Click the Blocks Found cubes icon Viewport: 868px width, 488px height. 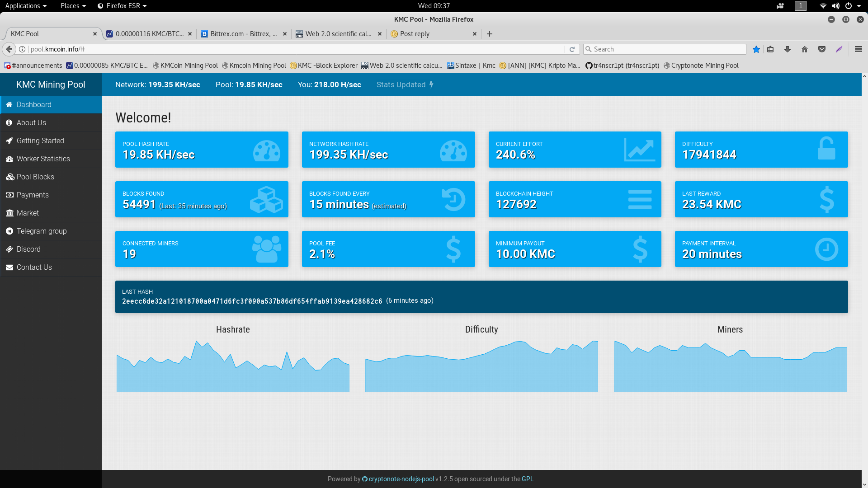coord(266,199)
